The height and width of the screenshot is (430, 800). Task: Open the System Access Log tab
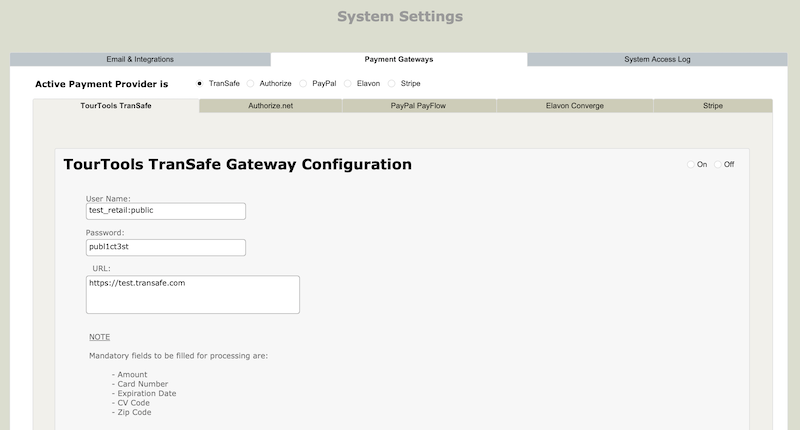[657, 60]
